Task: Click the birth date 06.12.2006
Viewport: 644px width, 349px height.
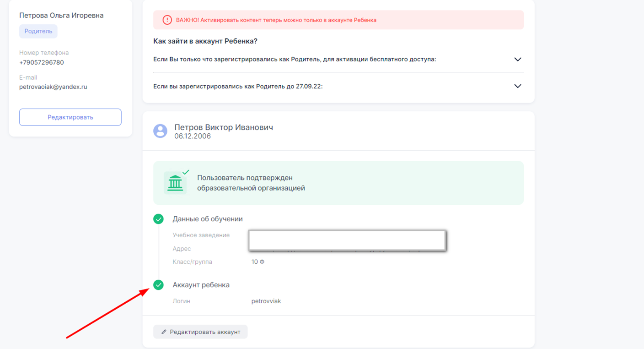Action: (193, 136)
